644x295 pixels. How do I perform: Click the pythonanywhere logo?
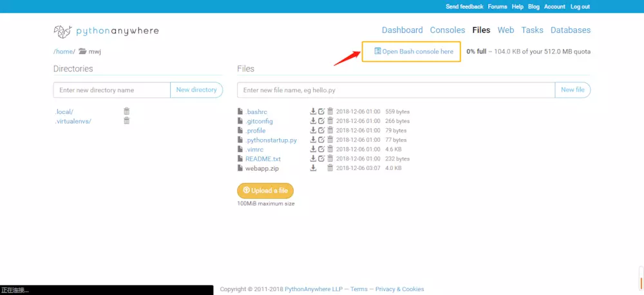[106, 31]
